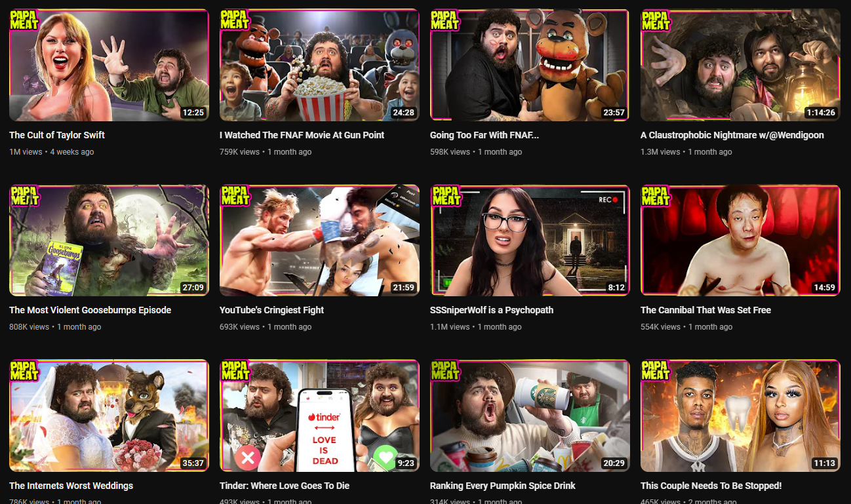Click the 8:12 duration badge
Viewport: 851px width, 504px height.
click(x=616, y=288)
